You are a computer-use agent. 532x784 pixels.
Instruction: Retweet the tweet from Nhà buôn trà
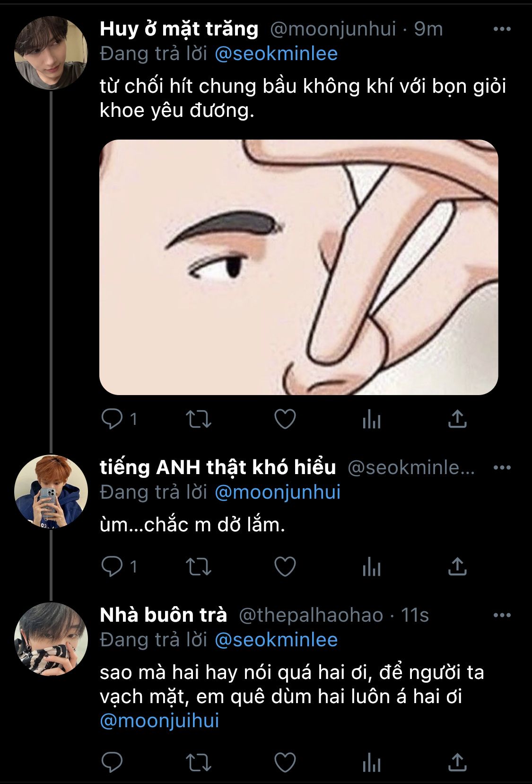pyautogui.click(x=198, y=762)
